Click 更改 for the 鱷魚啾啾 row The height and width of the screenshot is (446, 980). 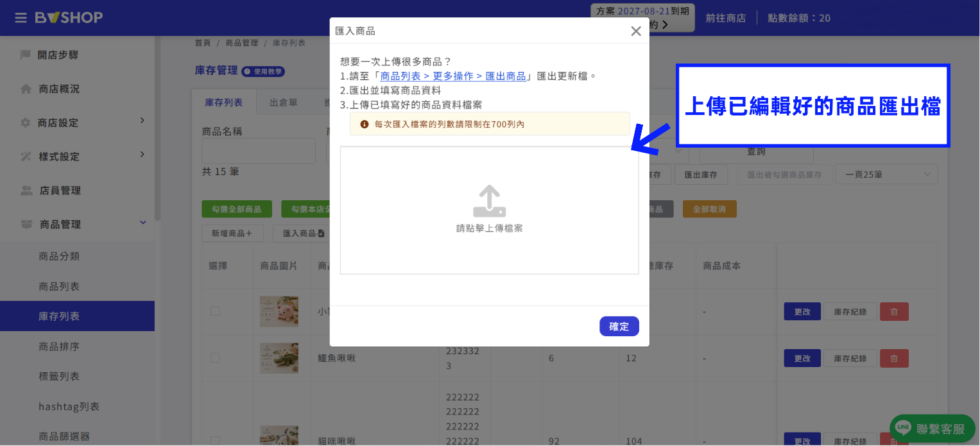(x=802, y=358)
